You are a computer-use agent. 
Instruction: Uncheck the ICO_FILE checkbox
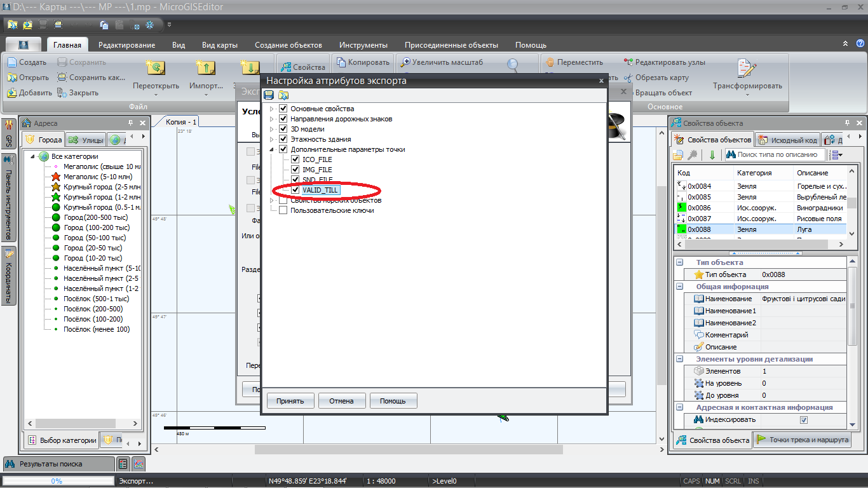[295, 159]
